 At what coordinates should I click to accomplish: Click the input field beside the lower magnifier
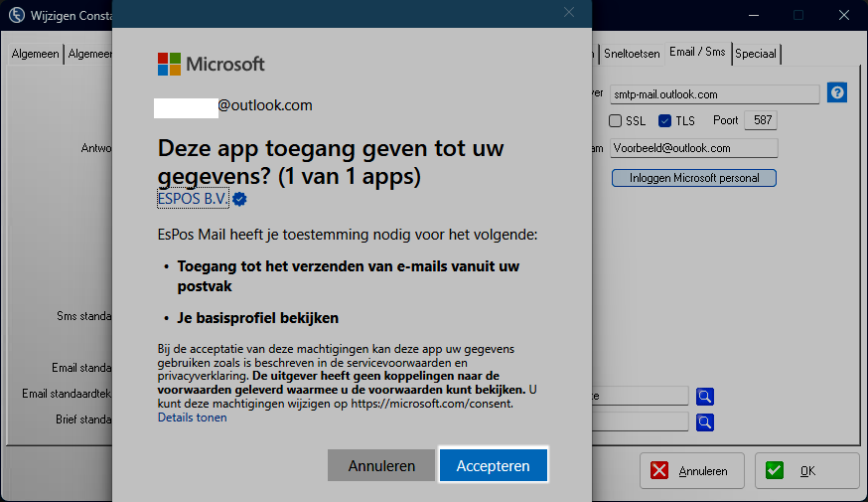pyautogui.click(x=640, y=422)
